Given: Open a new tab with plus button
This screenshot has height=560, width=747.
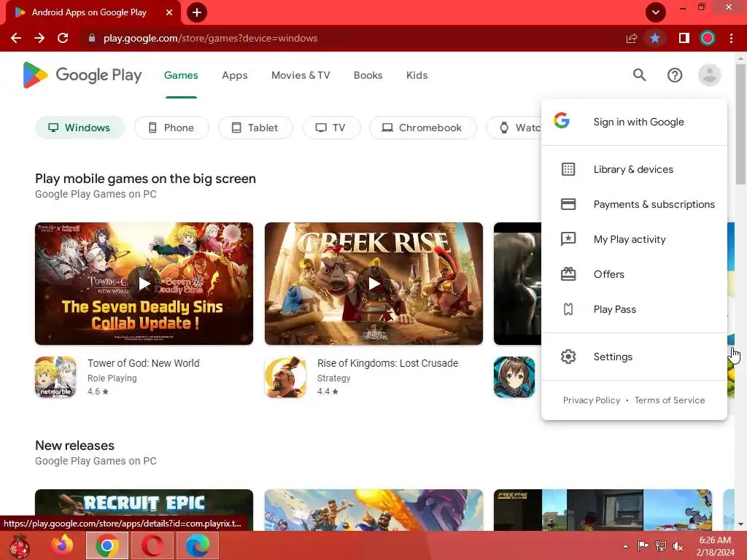Looking at the screenshot, I should coord(197,12).
